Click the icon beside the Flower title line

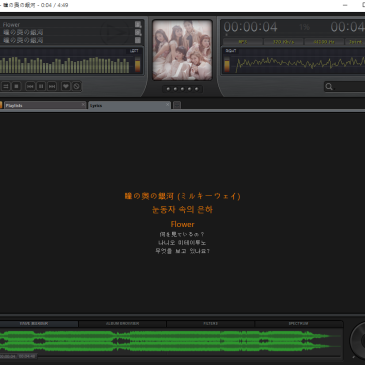pos(138,25)
